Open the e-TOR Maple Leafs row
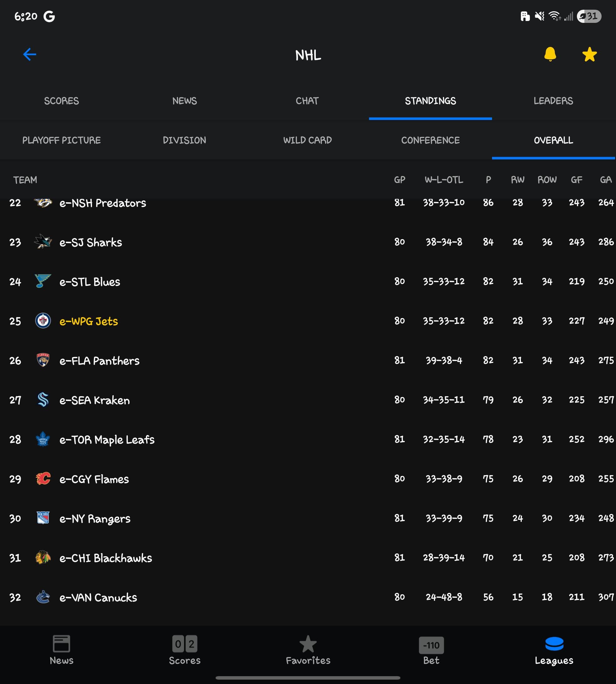Image resolution: width=616 pixels, height=684 pixels. (x=107, y=439)
